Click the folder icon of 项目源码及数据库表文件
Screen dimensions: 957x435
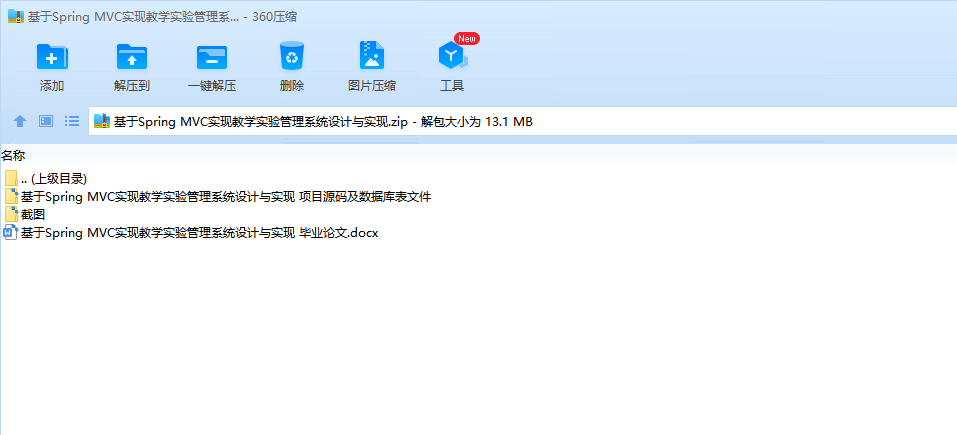pos(11,196)
